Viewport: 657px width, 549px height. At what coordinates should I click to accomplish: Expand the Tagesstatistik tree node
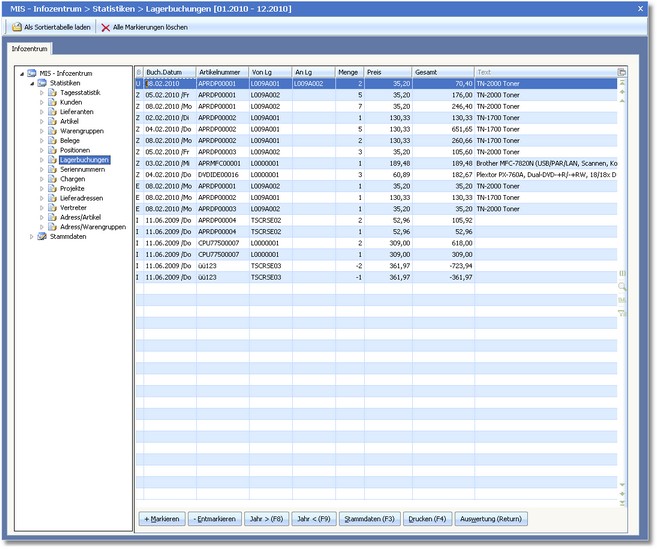(42, 92)
